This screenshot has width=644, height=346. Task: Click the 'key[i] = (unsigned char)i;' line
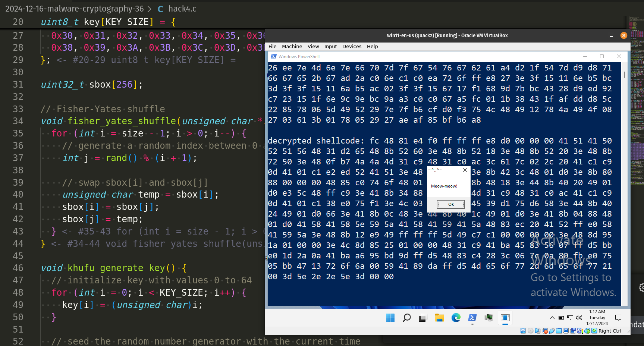coord(132,305)
